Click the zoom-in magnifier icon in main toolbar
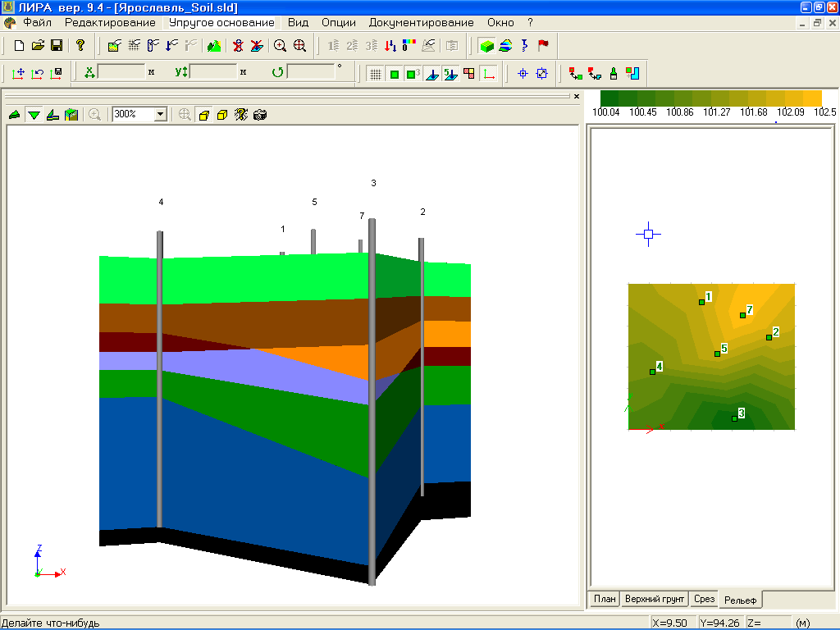Screen dimensions: 840x630 click(x=281, y=46)
